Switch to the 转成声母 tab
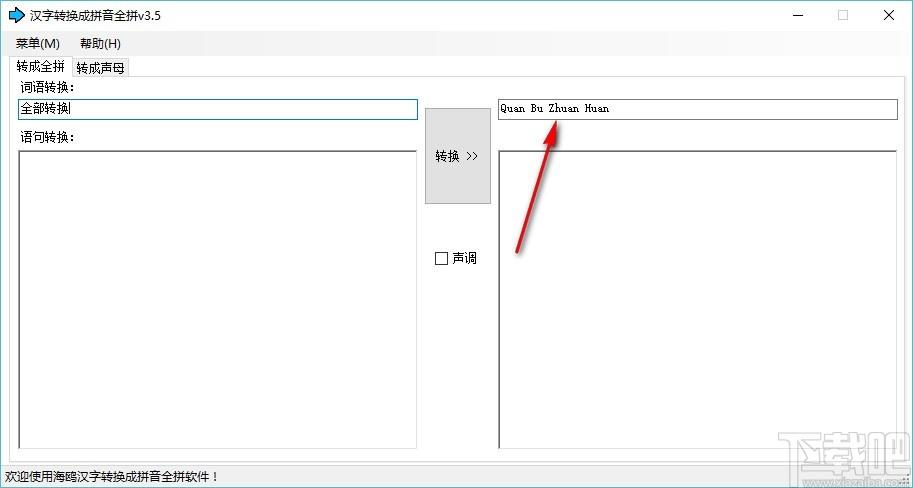Viewport: 913px width, 488px height. 100,68
